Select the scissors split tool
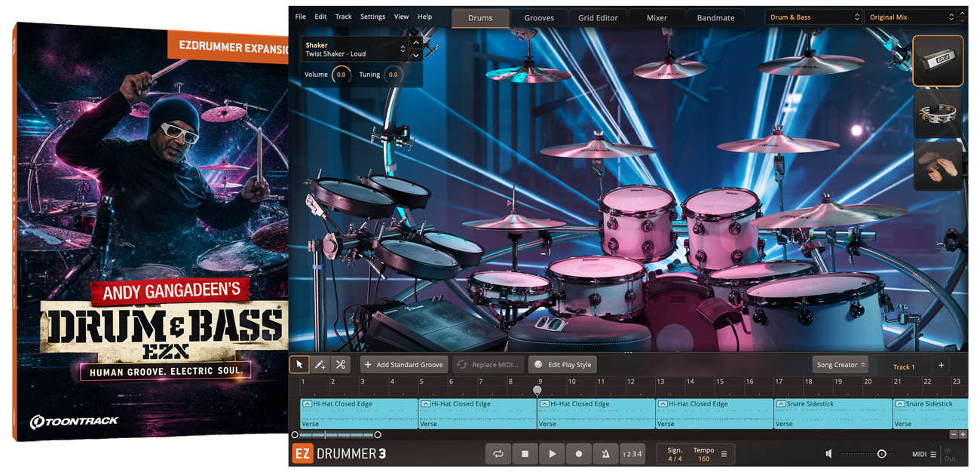Image resolution: width=980 pixels, height=472 pixels. tap(341, 365)
